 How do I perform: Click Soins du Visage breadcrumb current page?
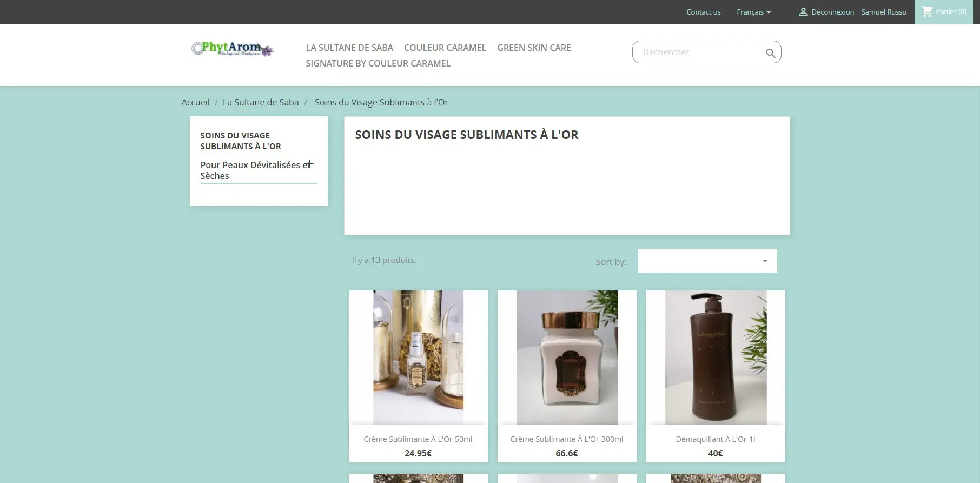tap(381, 102)
